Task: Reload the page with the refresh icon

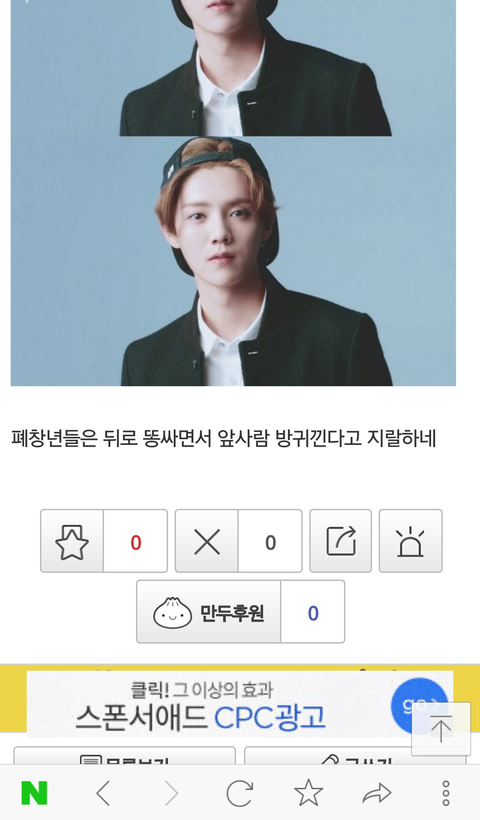Action: click(x=240, y=793)
